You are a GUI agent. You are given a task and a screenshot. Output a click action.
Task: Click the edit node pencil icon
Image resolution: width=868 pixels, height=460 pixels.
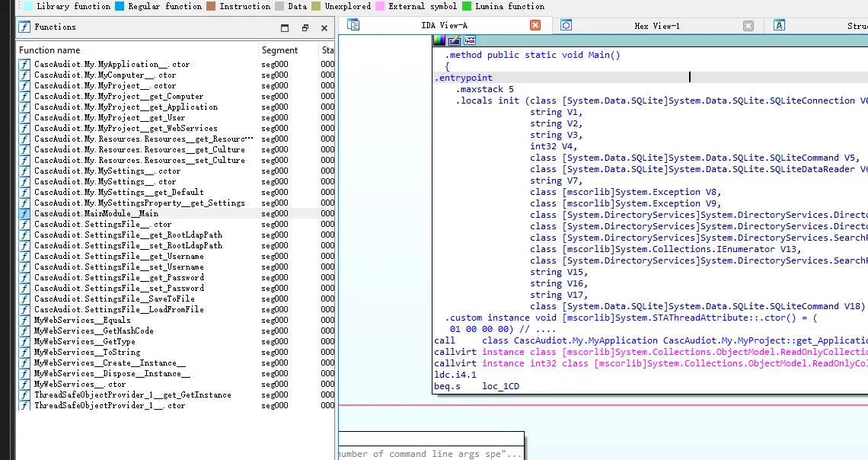[x=455, y=40]
